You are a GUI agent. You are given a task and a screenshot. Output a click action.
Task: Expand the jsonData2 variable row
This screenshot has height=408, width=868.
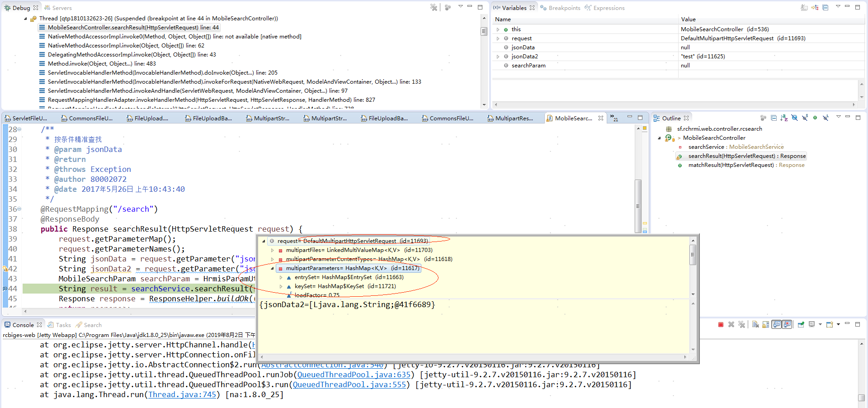498,57
